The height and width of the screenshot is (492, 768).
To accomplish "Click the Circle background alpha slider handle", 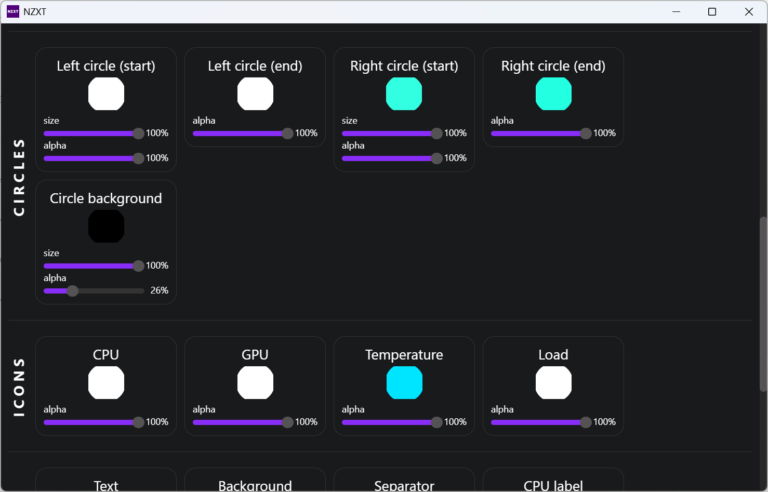I will click(x=72, y=291).
